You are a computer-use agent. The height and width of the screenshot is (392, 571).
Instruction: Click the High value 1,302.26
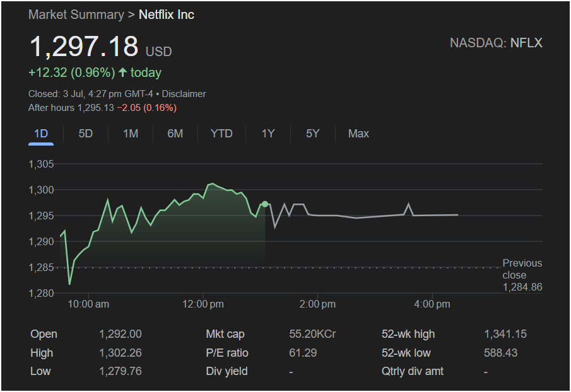click(x=121, y=353)
